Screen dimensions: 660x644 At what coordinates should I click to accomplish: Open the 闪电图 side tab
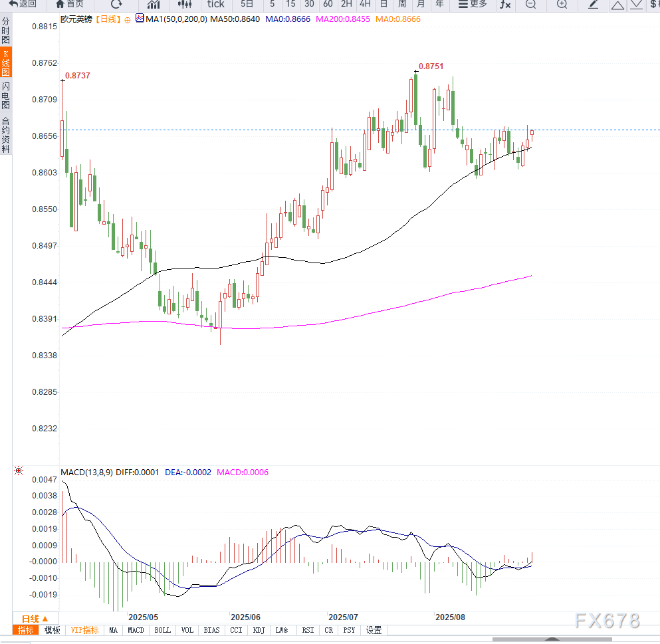(x=6, y=96)
